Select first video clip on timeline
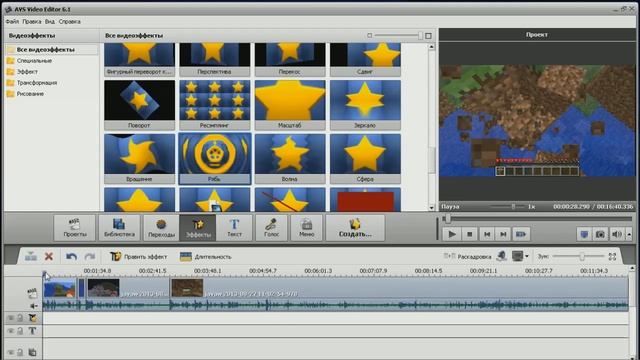This screenshot has width=640, height=360. pyautogui.click(x=60, y=288)
